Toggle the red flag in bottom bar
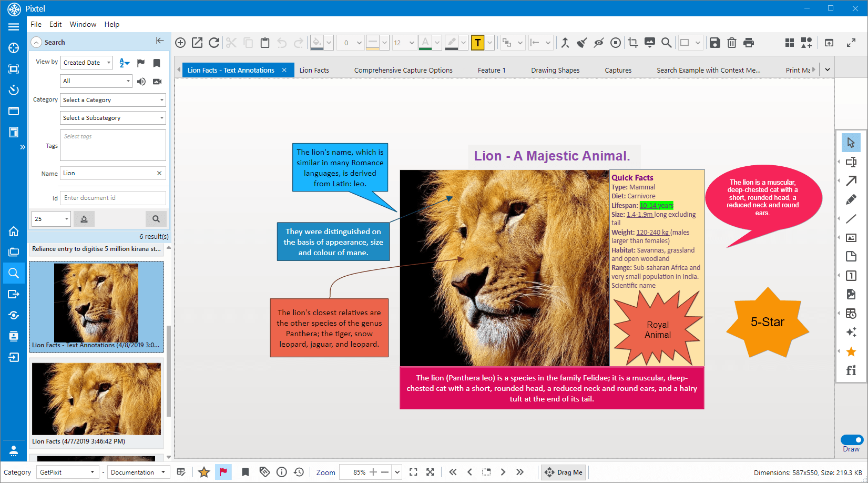The height and width of the screenshot is (483, 868). coord(223,472)
